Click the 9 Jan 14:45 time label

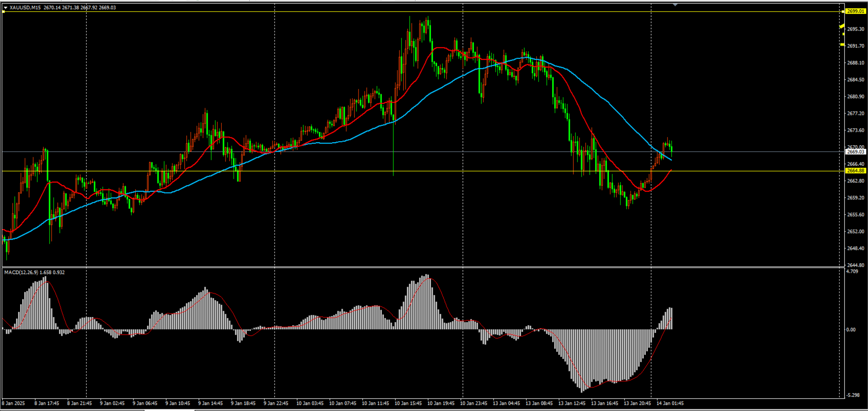210,403
